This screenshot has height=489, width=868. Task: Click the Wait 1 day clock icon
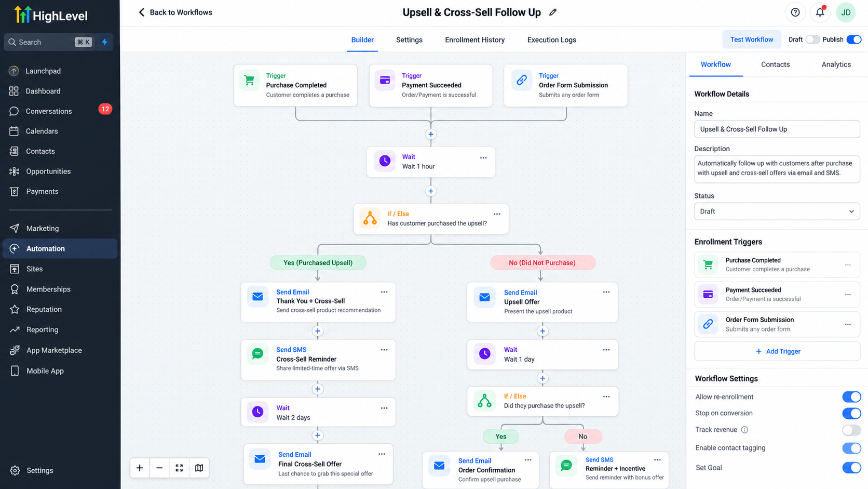click(484, 354)
